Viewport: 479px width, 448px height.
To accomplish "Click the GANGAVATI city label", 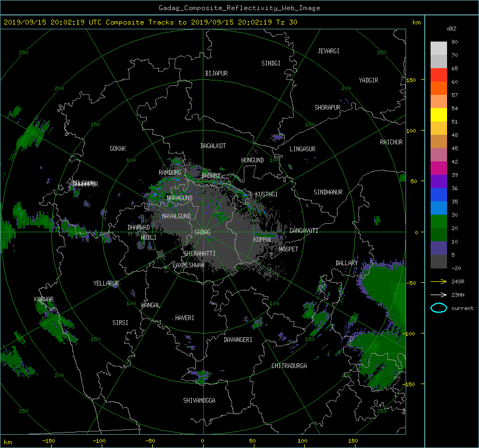I will tap(304, 230).
